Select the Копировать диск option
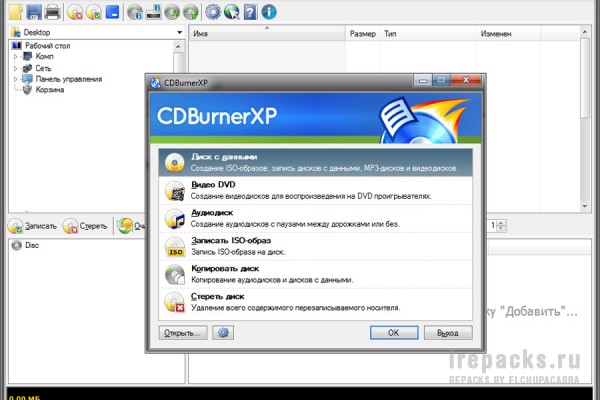The image size is (600, 400). 315,274
